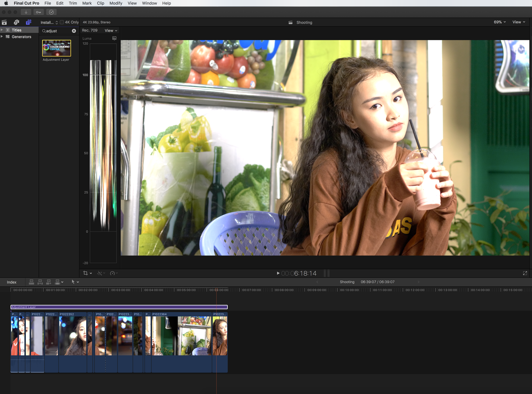Screen dimensions: 532x394
Task: Expand the Generators category triangle
Action: (x=2, y=37)
